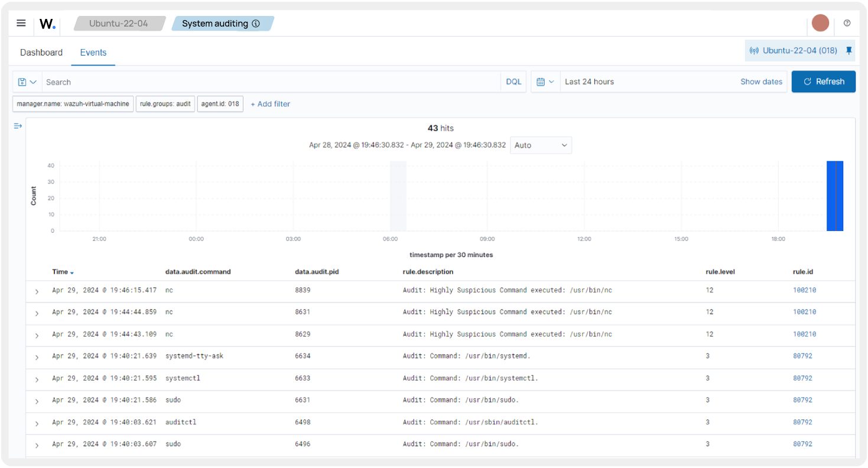The height and width of the screenshot is (468, 868).
Task: Click the Refresh button
Action: [x=823, y=81]
